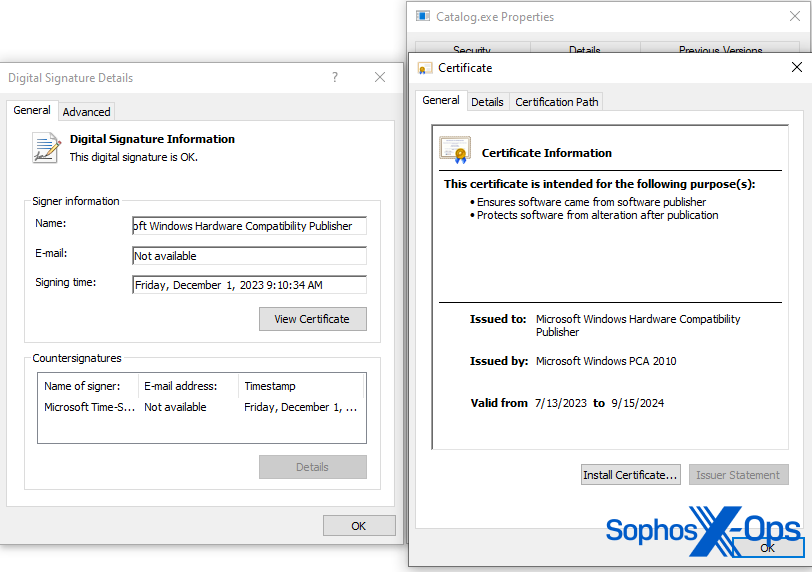
Task: Click the digital signature pen-and-document icon
Action: (x=46, y=148)
